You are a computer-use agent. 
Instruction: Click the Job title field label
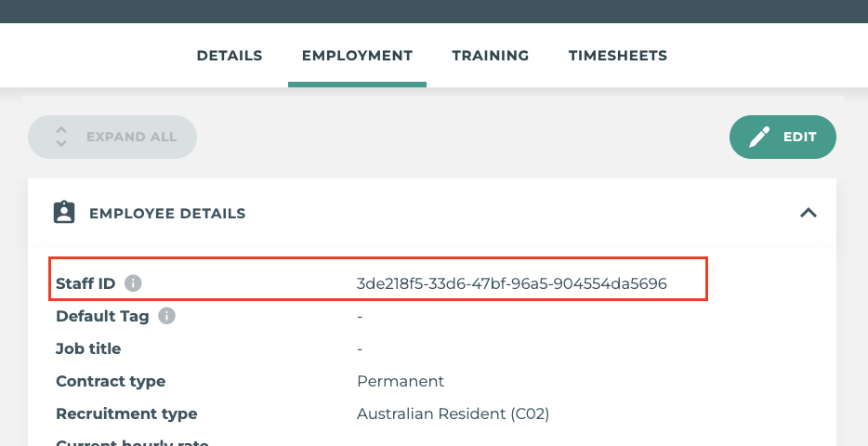click(88, 348)
